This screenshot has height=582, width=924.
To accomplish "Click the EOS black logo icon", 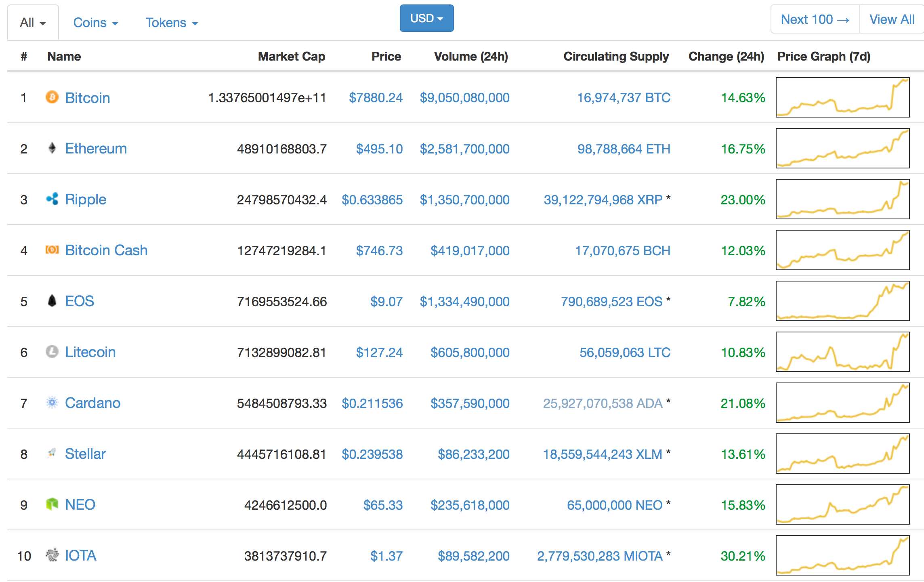I will 52,301.
